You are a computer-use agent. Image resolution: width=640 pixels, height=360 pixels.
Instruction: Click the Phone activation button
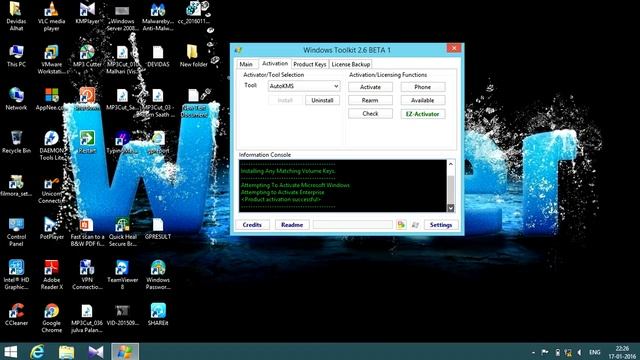pyautogui.click(x=422, y=87)
